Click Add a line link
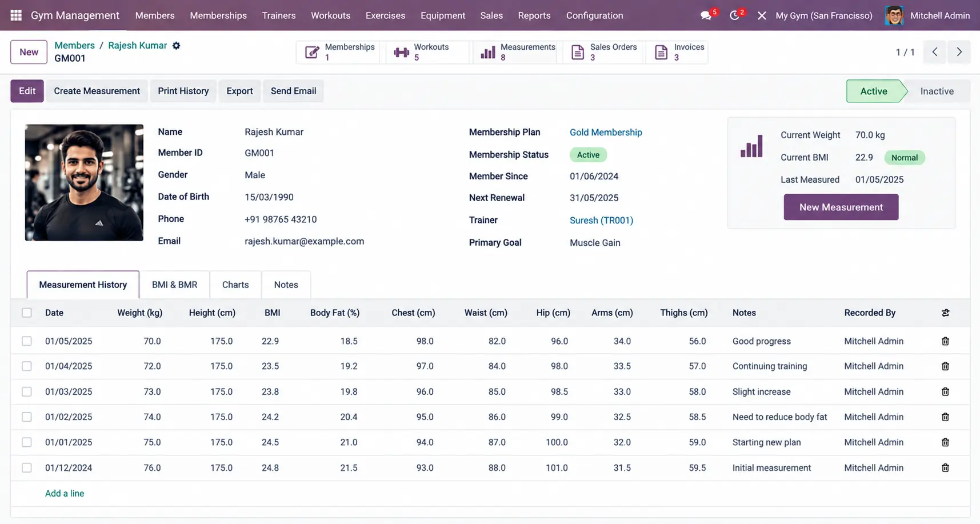 pos(65,493)
